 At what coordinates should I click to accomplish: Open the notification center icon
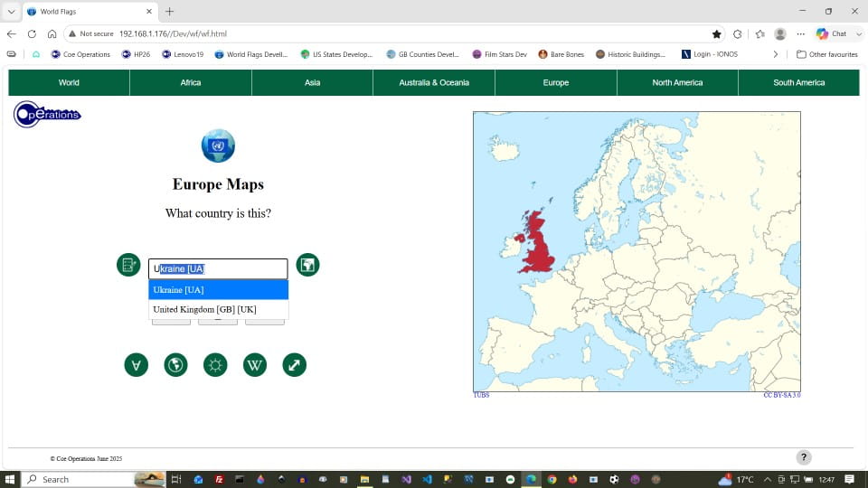coord(849,479)
